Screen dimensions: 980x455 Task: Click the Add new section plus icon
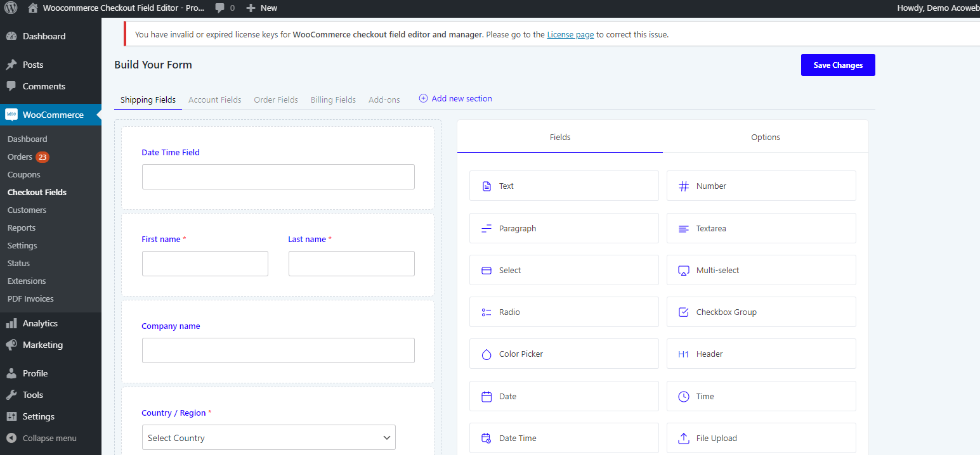click(423, 99)
